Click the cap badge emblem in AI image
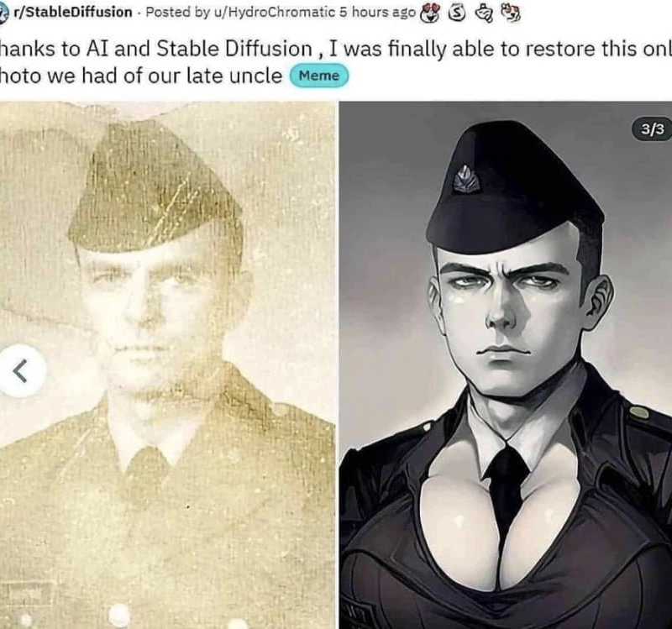Viewport: 672px width, 629px height. pos(465,180)
